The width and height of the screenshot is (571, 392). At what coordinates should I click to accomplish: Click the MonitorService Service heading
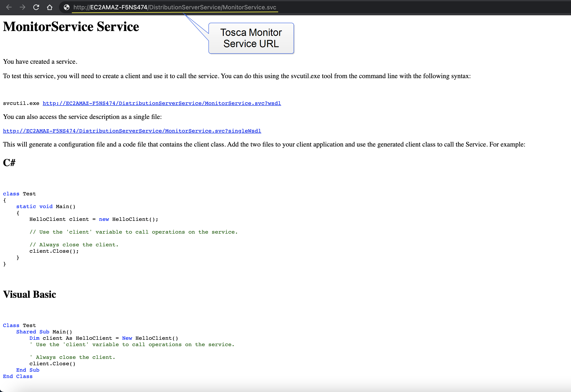point(71,27)
